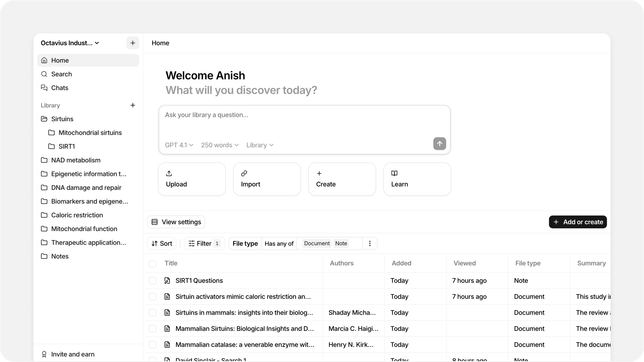Viewport: 644px width, 362px height.
Task: Toggle the select-all checkbox in the table header
Action: [153, 264]
